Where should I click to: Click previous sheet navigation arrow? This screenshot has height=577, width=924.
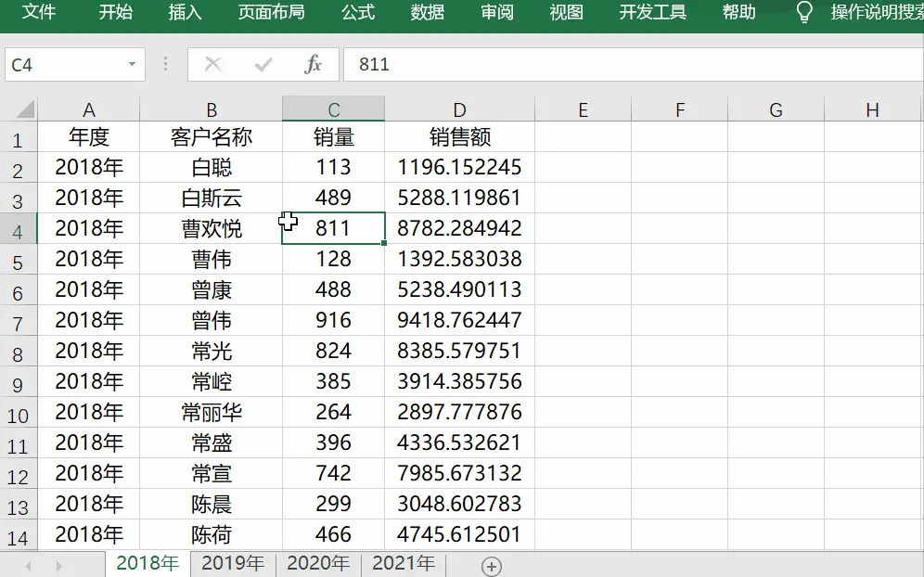(x=28, y=567)
